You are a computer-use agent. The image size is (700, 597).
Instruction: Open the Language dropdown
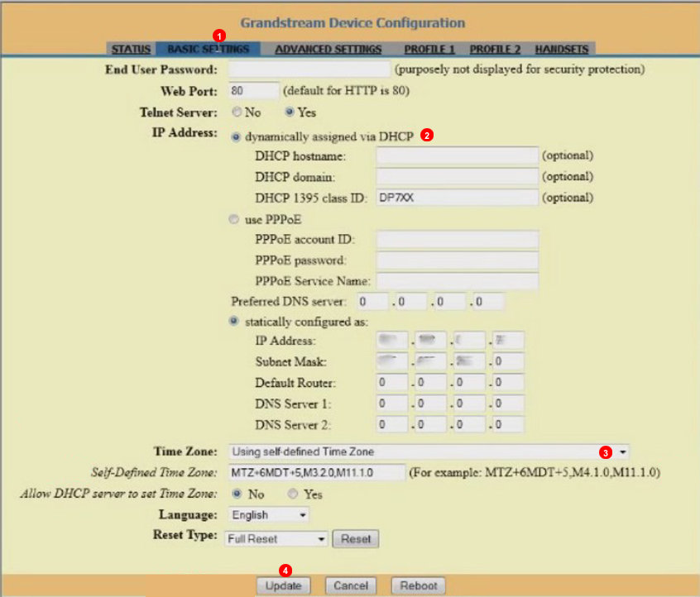(269, 515)
